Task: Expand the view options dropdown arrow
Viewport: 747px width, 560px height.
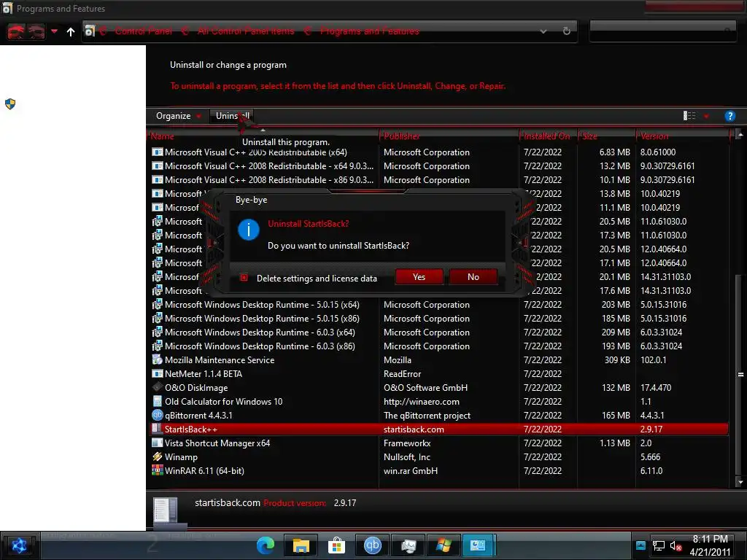Action: pyautogui.click(x=706, y=116)
